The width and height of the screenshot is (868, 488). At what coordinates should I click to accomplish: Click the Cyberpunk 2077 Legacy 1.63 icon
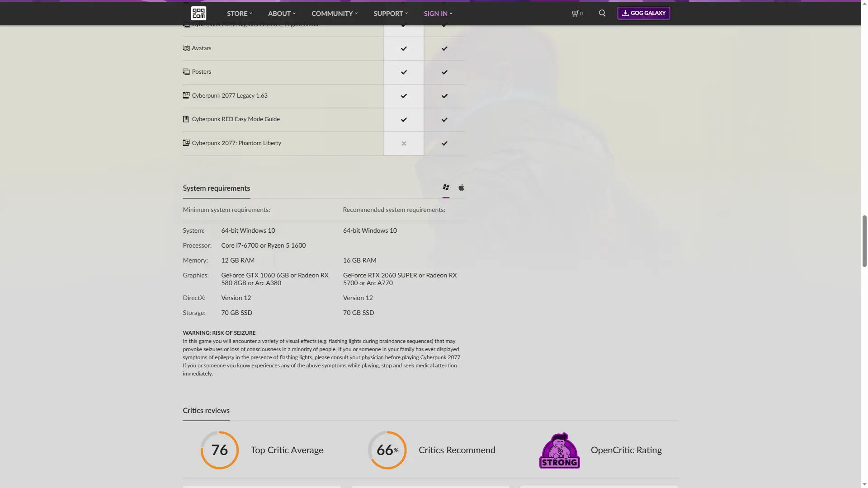tap(186, 95)
